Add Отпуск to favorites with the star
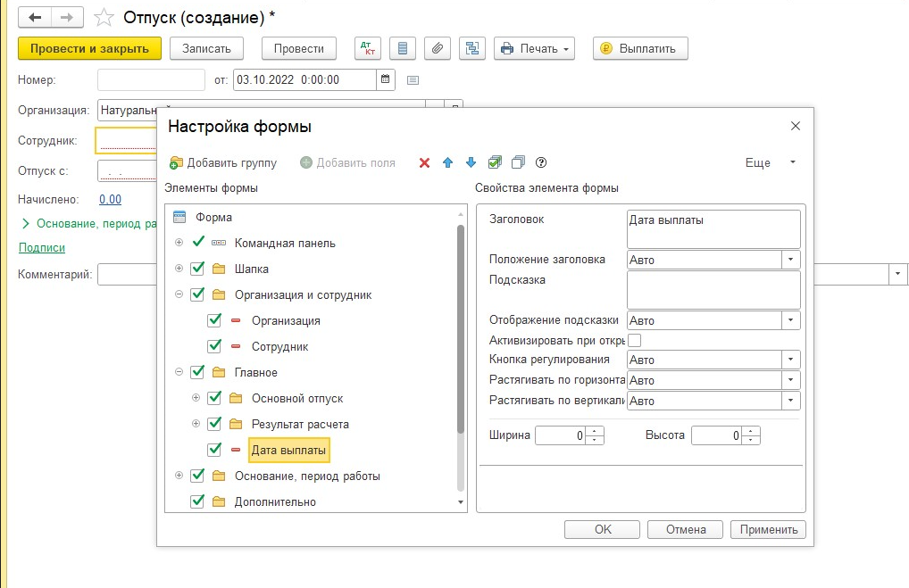Screen dimensions: 909x588 (x=104, y=17)
